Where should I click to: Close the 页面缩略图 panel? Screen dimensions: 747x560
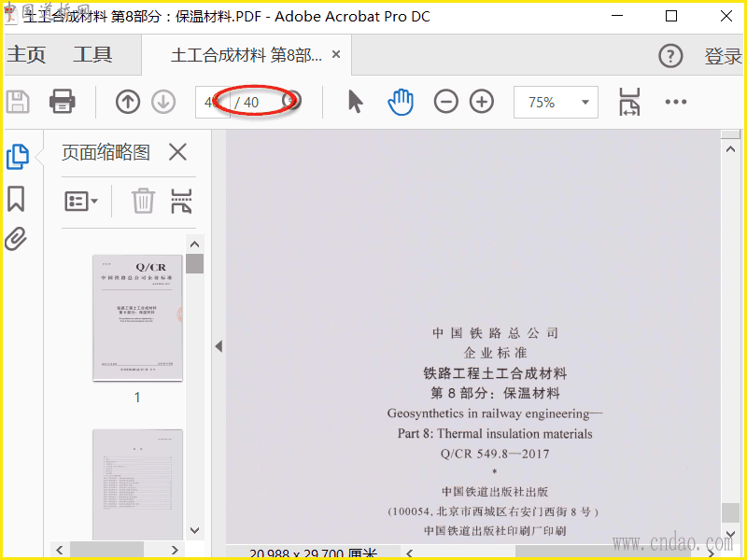177,153
